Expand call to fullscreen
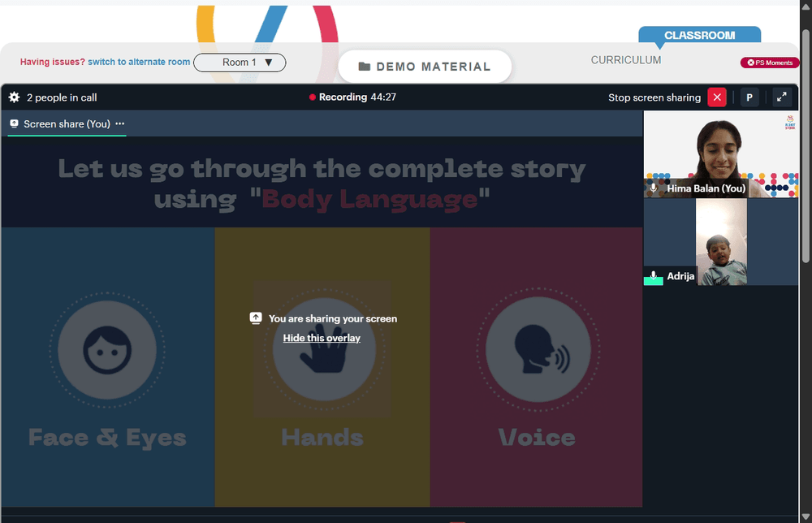The width and height of the screenshot is (812, 523). (x=781, y=97)
